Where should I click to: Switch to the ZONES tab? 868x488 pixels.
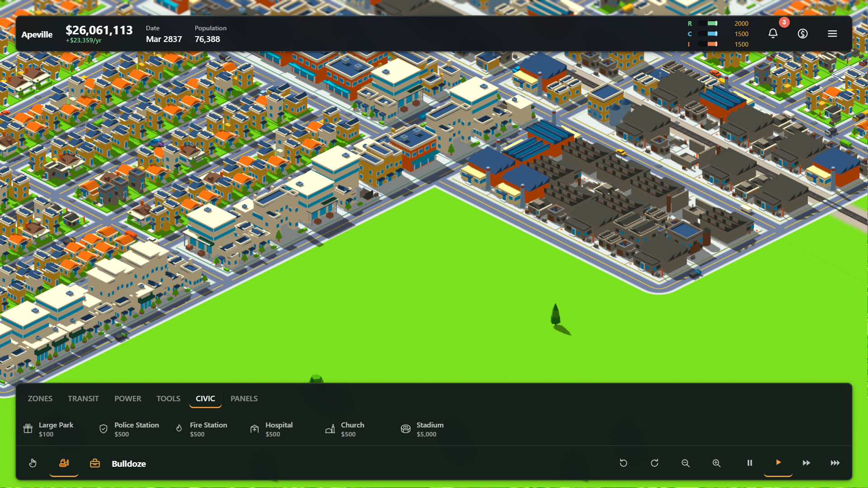click(x=40, y=399)
